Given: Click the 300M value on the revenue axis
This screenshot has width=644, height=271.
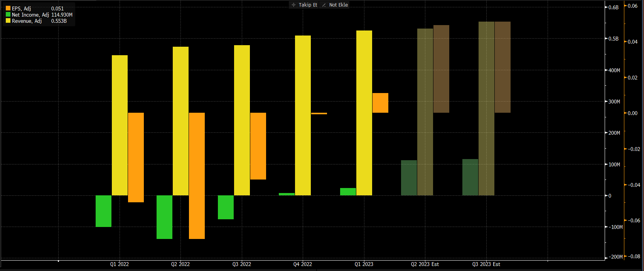Looking at the screenshot, I should pos(614,102).
